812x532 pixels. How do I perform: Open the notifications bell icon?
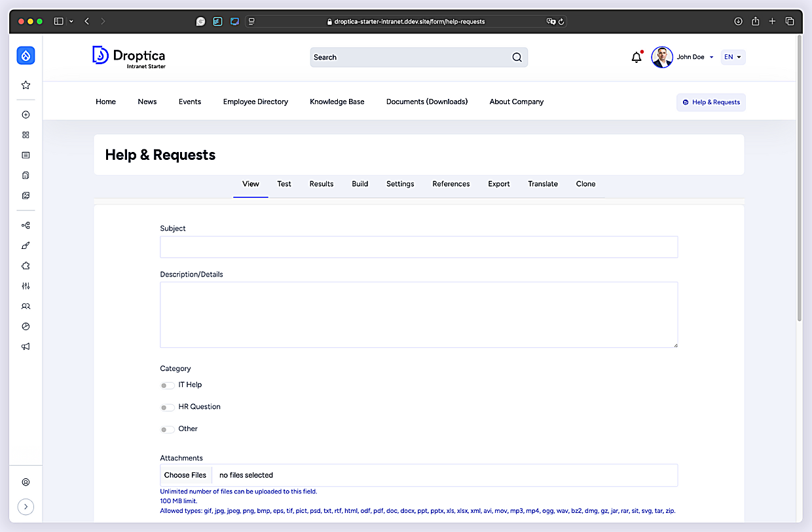point(637,58)
